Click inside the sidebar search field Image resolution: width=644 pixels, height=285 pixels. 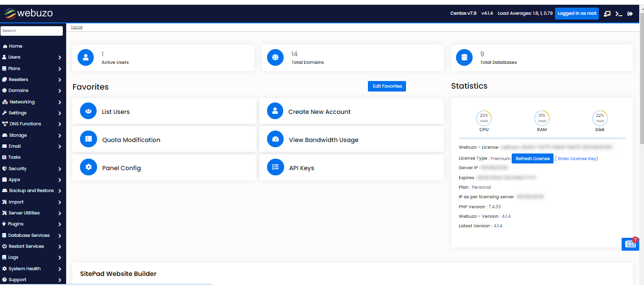31,31
